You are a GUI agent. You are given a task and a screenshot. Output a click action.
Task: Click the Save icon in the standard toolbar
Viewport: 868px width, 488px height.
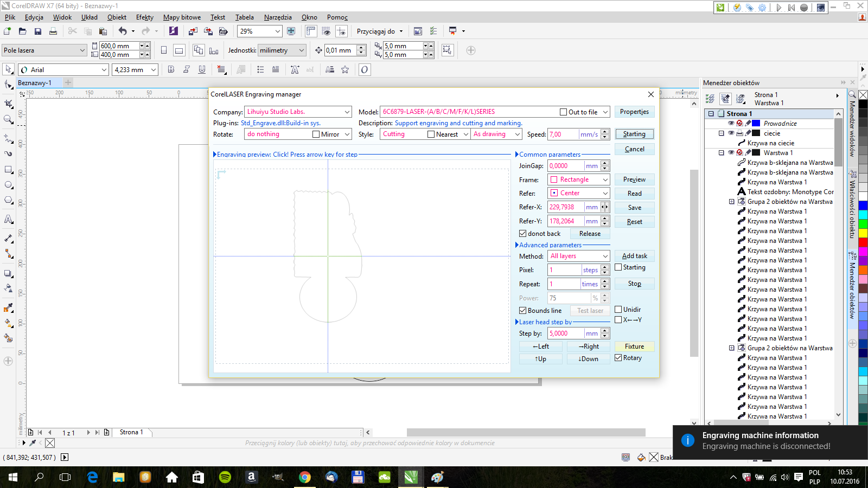point(38,31)
